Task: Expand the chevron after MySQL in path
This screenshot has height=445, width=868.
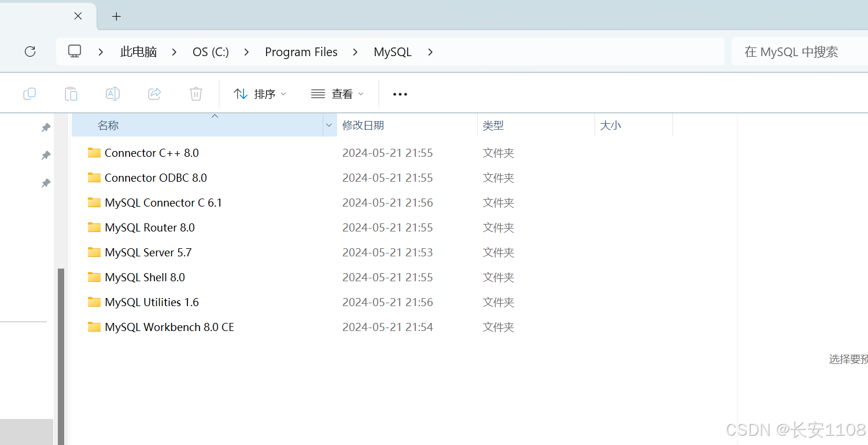Action: [430, 52]
